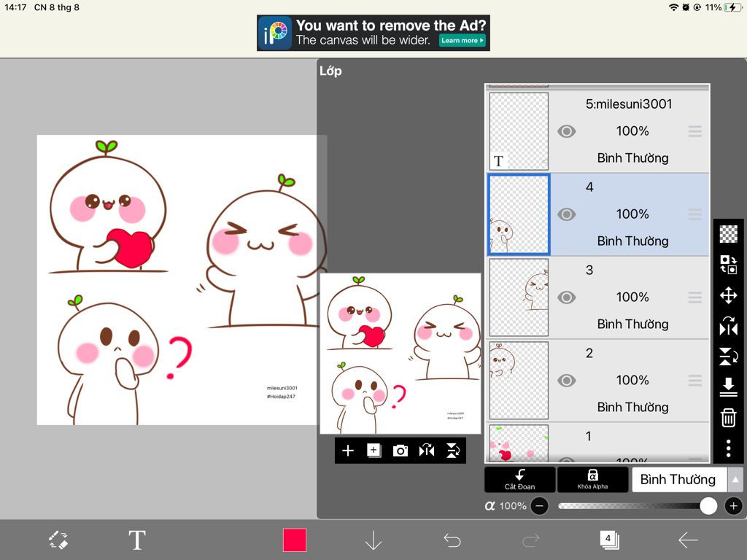Image resolution: width=747 pixels, height=560 pixels.
Task: Toggle visibility of layer 4
Action: pyautogui.click(x=566, y=214)
